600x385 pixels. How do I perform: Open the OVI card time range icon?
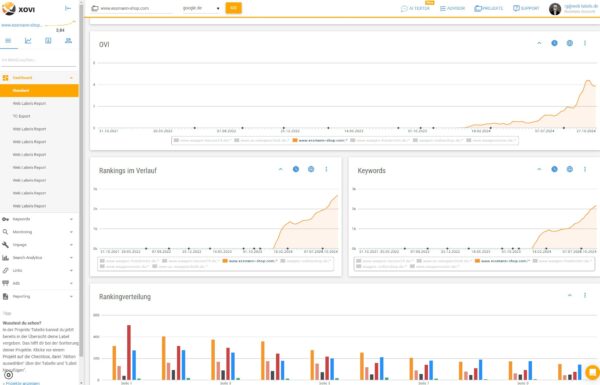(x=554, y=43)
